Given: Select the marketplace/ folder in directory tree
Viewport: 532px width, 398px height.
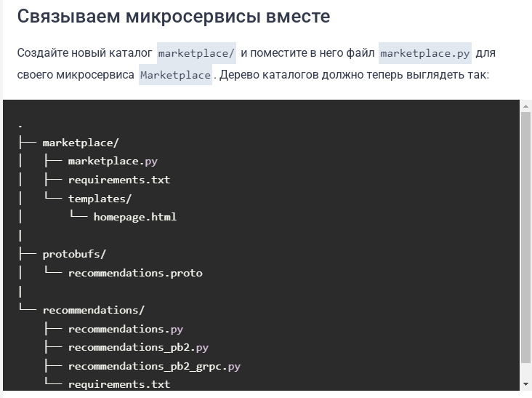Looking at the screenshot, I should [x=80, y=143].
